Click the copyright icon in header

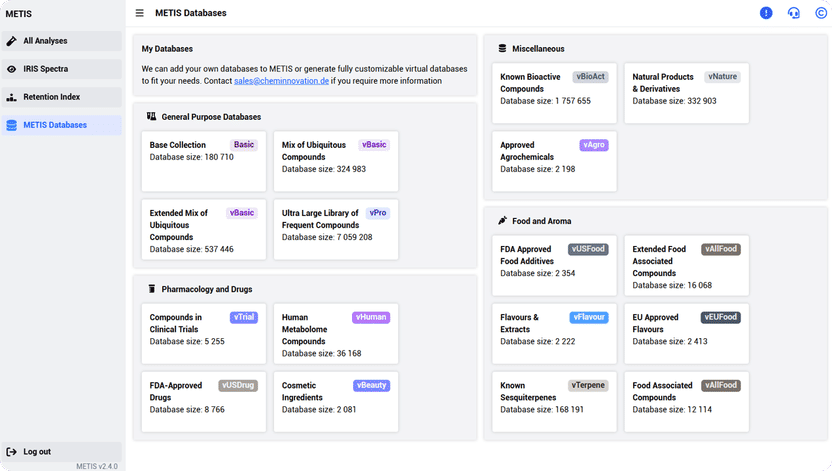click(820, 13)
